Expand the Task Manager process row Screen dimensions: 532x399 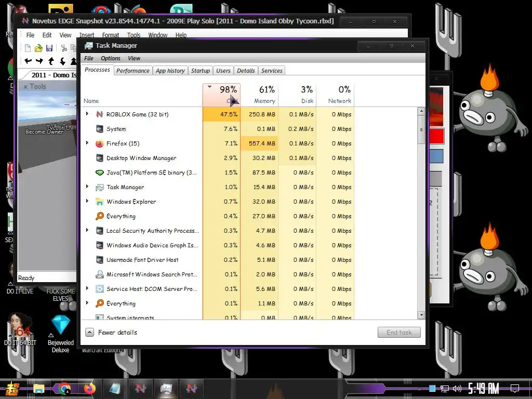87,187
